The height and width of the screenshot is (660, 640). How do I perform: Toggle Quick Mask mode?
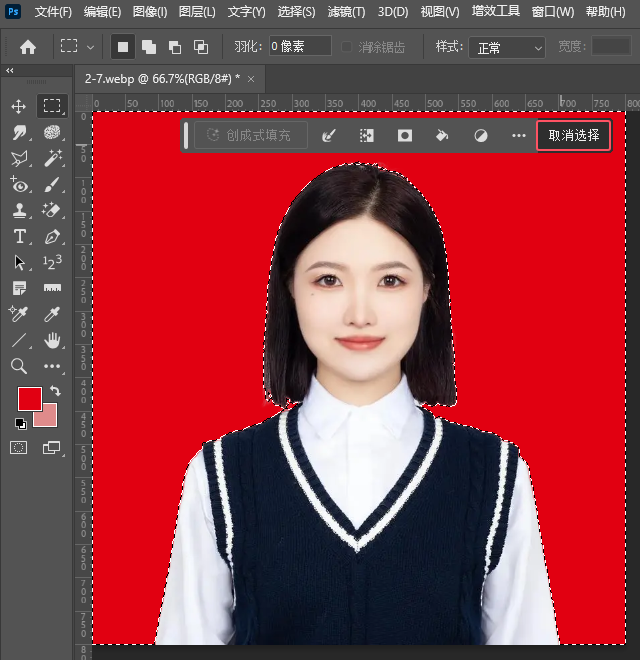(x=19, y=448)
